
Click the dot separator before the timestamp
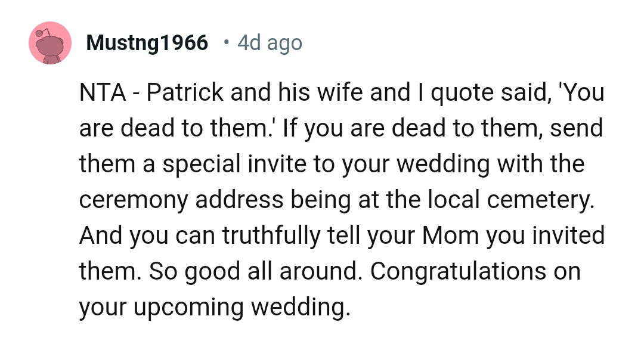point(226,42)
